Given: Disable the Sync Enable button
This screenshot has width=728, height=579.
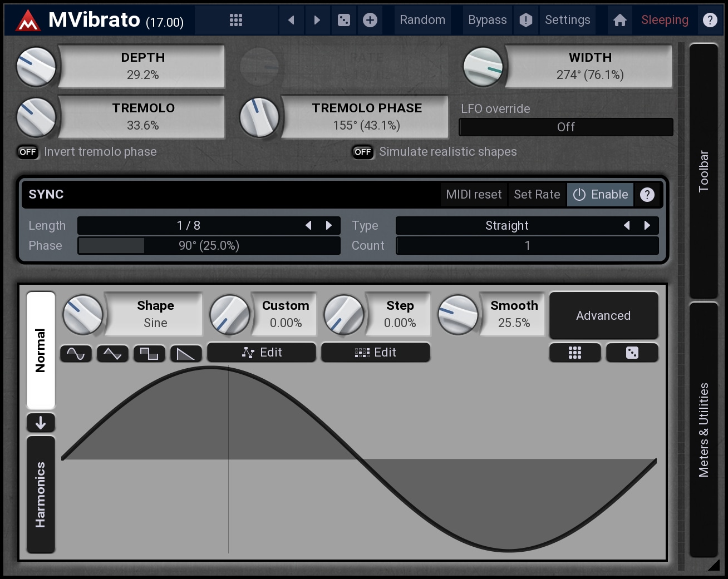Looking at the screenshot, I should [601, 195].
